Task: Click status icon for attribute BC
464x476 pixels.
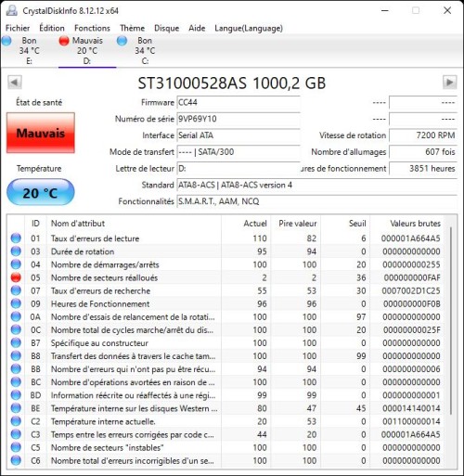Action: pyautogui.click(x=16, y=382)
